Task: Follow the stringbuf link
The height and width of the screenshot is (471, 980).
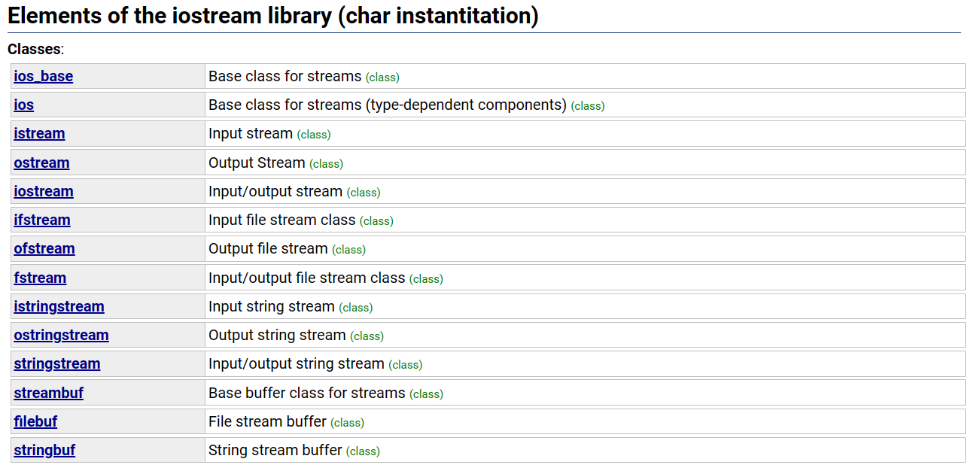Action: click(44, 450)
